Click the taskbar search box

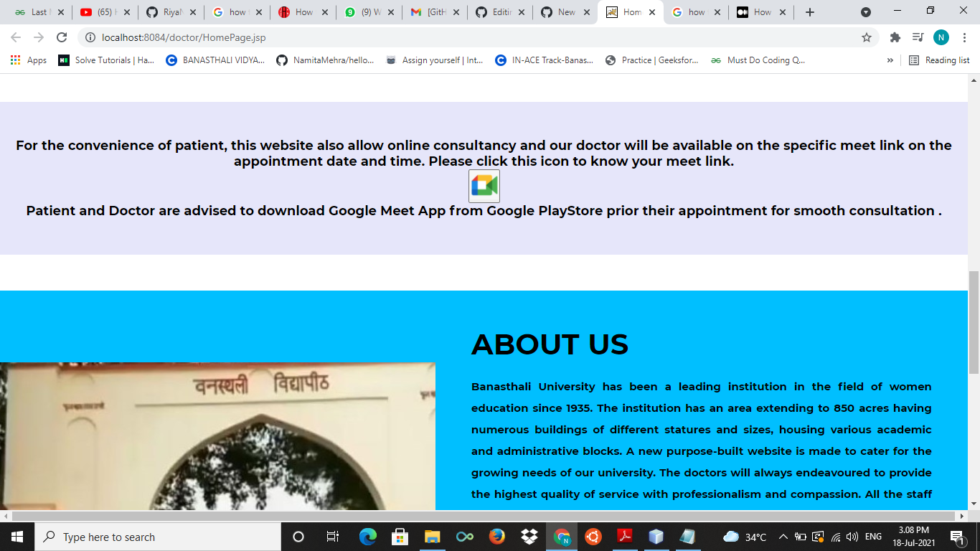tap(158, 537)
